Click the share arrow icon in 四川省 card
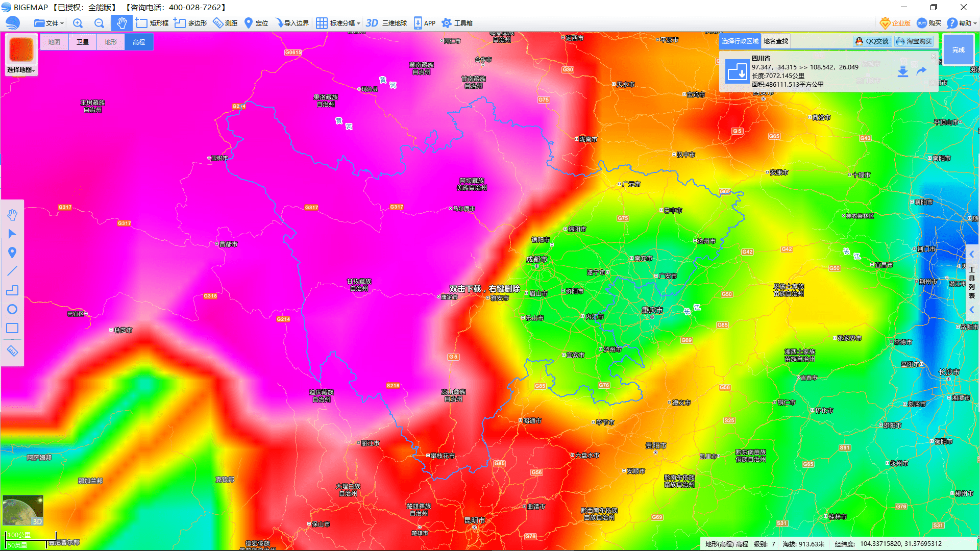 921,71
